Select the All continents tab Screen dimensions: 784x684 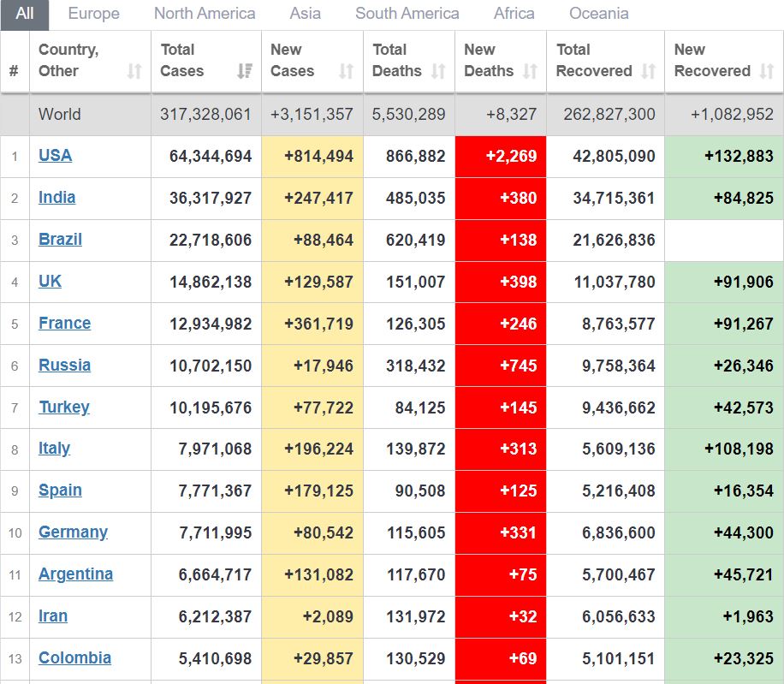coord(25,14)
